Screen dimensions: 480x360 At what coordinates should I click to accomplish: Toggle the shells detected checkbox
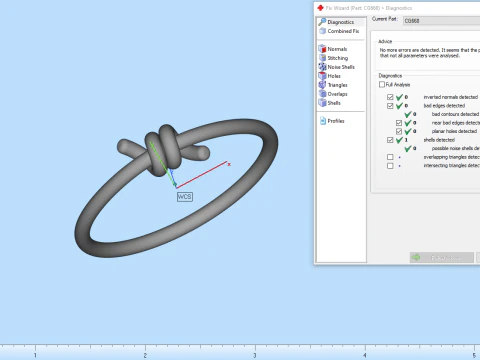390,140
